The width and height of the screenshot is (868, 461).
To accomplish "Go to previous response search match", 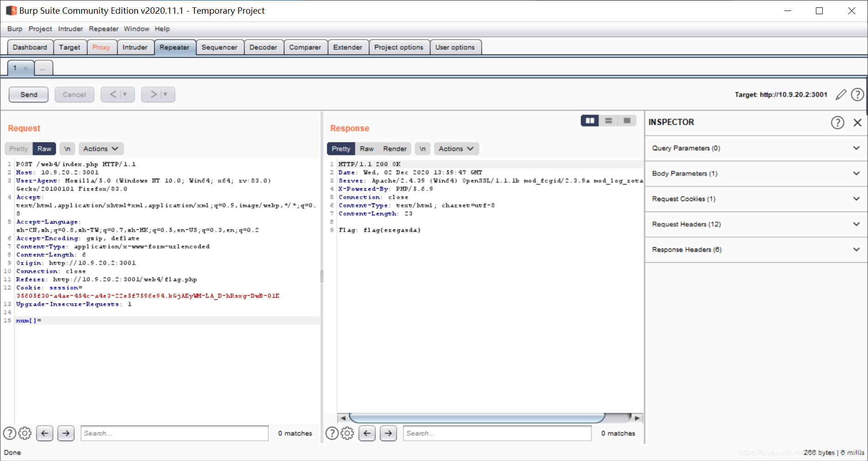I will click(x=367, y=433).
